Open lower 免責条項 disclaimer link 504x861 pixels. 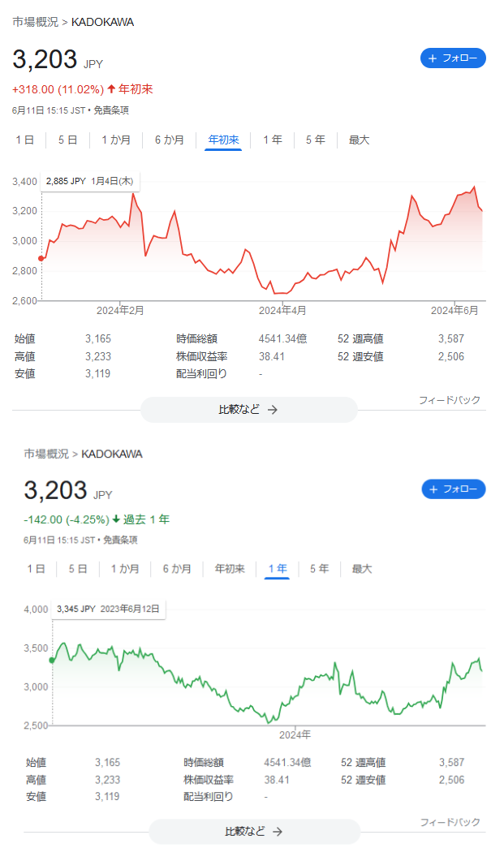click(122, 540)
